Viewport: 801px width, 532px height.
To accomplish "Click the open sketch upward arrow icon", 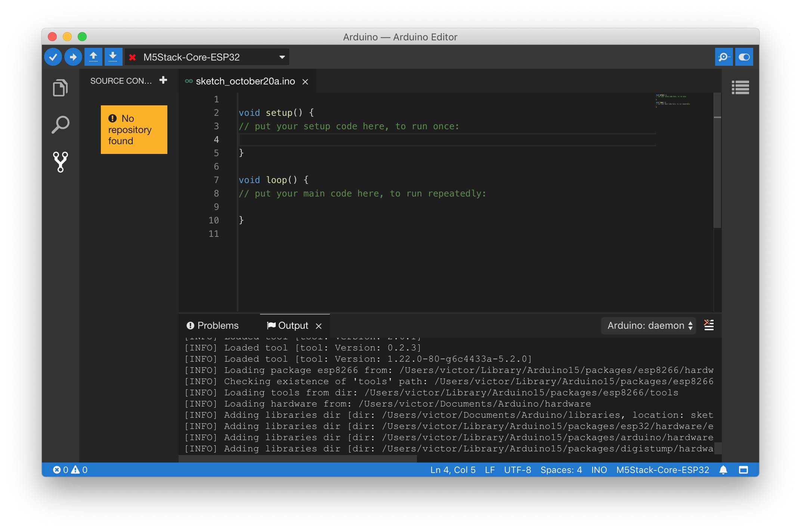I will click(x=93, y=57).
